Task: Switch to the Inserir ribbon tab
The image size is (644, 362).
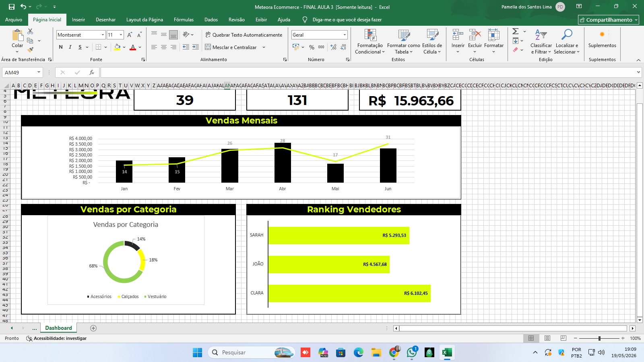Action: tap(78, 20)
